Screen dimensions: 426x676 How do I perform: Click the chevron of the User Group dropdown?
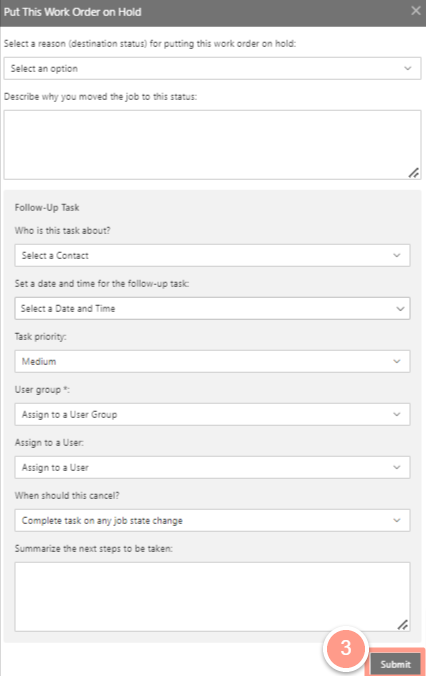click(397, 414)
